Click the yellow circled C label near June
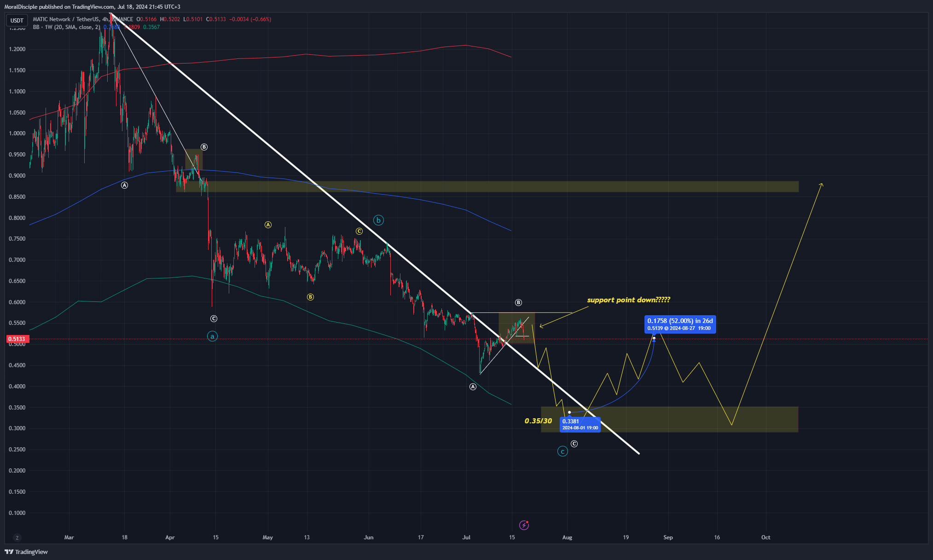The height and width of the screenshot is (560, 933). [359, 231]
